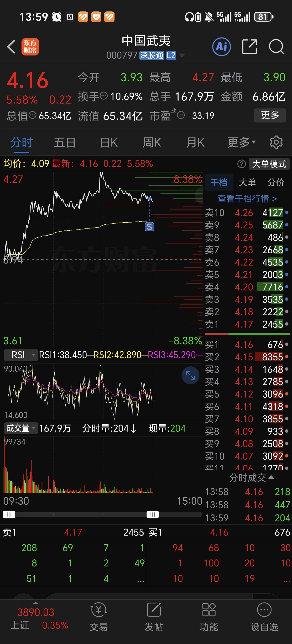The width and height of the screenshot is (292, 644).
Task: Tap the share icon in header
Action: (250, 47)
